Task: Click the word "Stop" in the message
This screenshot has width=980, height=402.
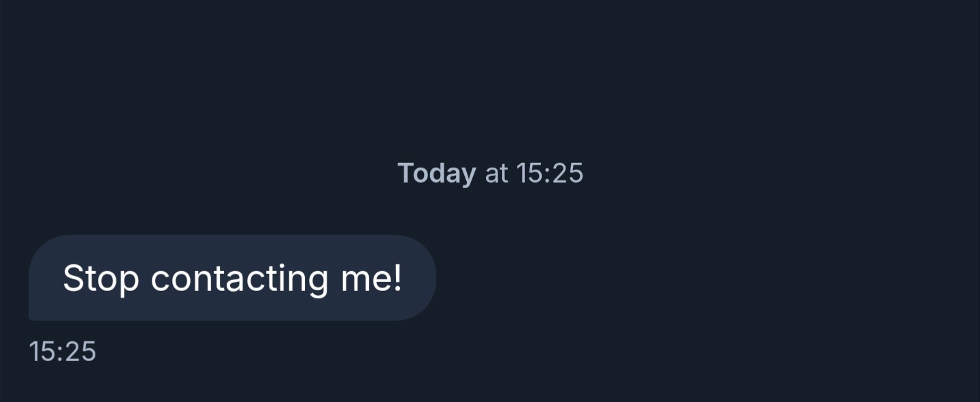Action: (101, 278)
